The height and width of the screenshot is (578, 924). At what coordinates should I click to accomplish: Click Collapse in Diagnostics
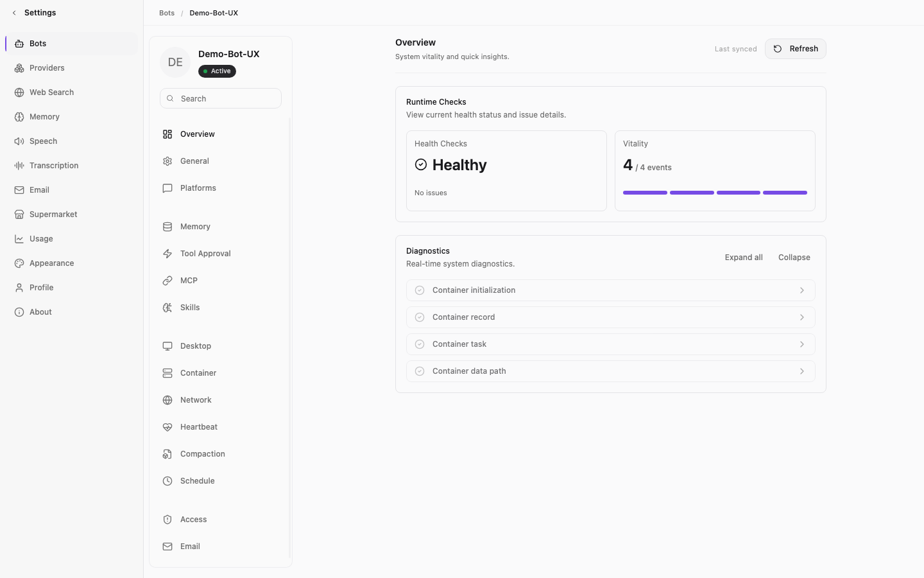[x=794, y=258]
